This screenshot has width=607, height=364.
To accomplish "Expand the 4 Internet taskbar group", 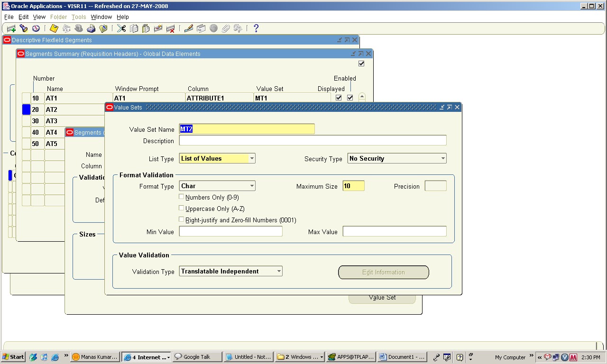I will 146,357.
